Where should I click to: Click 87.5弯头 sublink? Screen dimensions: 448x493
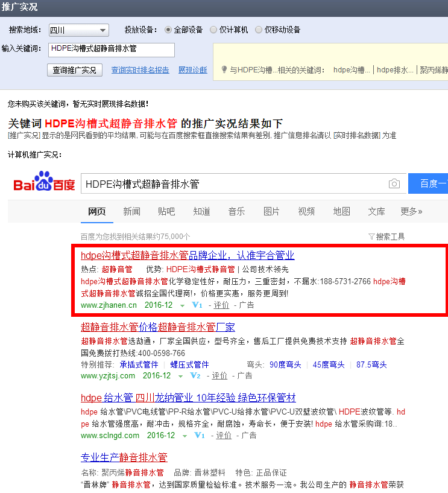tap(371, 364)
